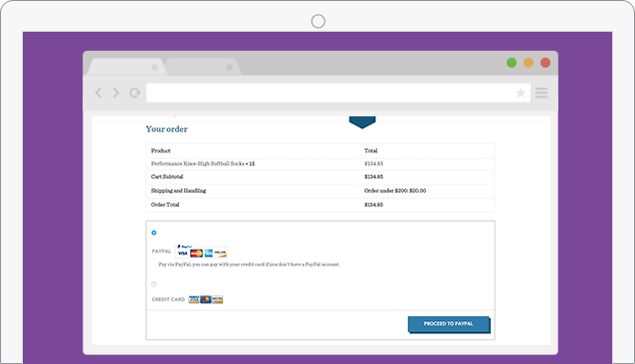Bookmark the page using the star icon

tap(521, 93)
